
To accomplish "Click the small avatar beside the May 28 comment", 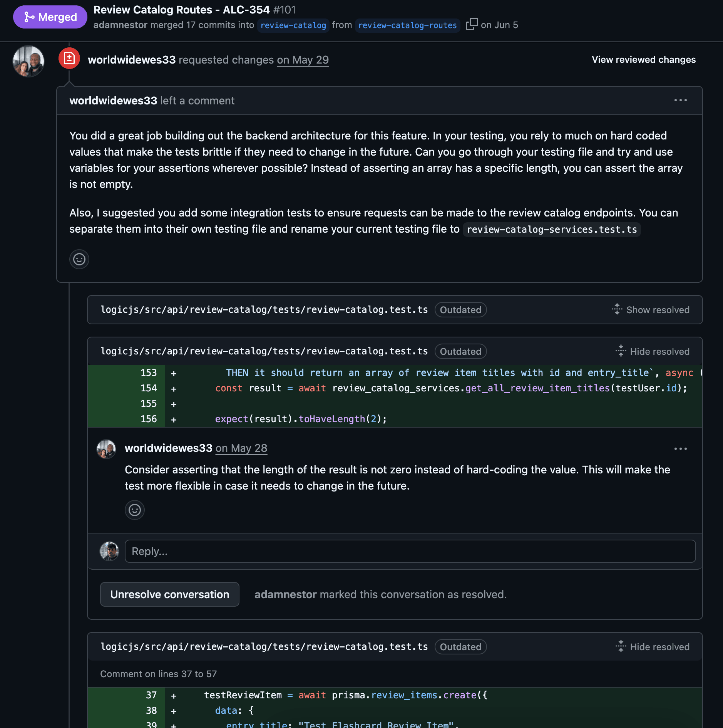I will coord(106,449).
